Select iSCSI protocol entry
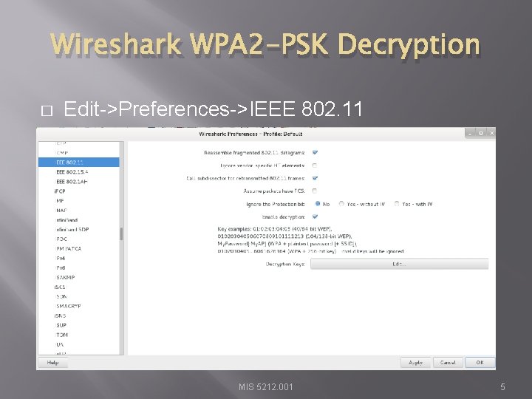The image size is (532, 399). [x=79, y=287]
